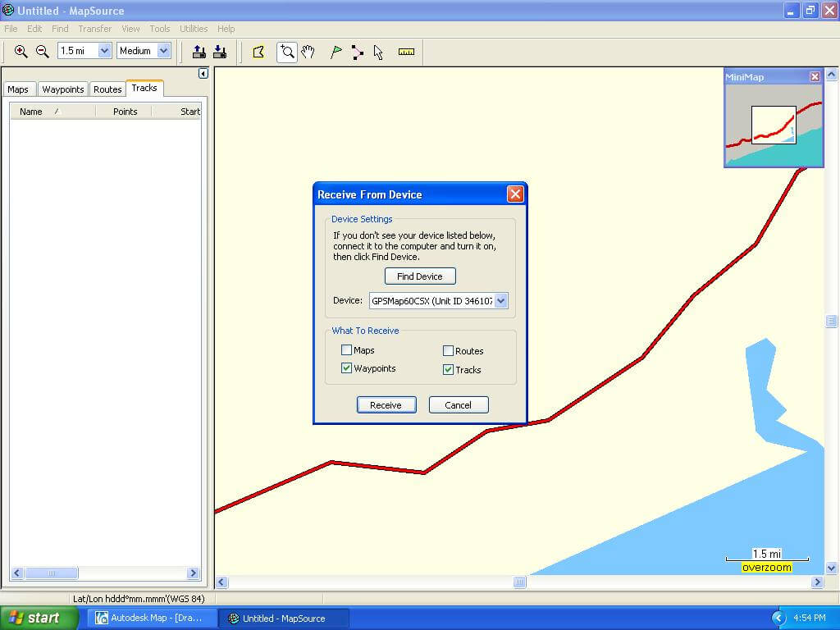840x630 pixels.
Task: Open the Medium detail level dropdown
Action: click(x=164, y=51)
